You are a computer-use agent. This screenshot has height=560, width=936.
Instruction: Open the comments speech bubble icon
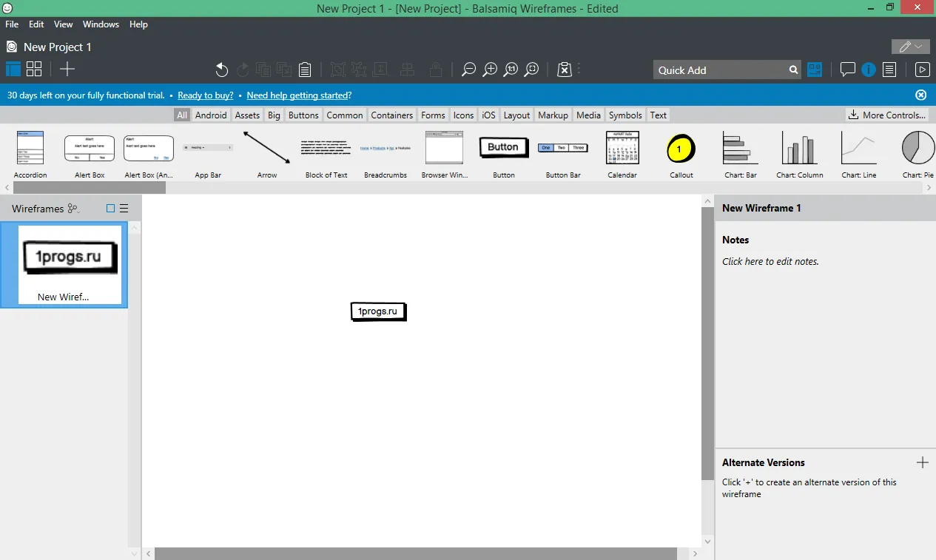848,70
